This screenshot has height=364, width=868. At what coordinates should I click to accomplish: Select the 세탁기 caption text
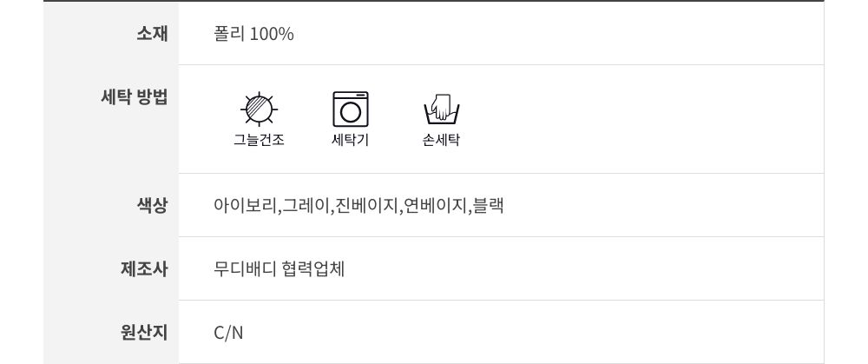point(351,140)
